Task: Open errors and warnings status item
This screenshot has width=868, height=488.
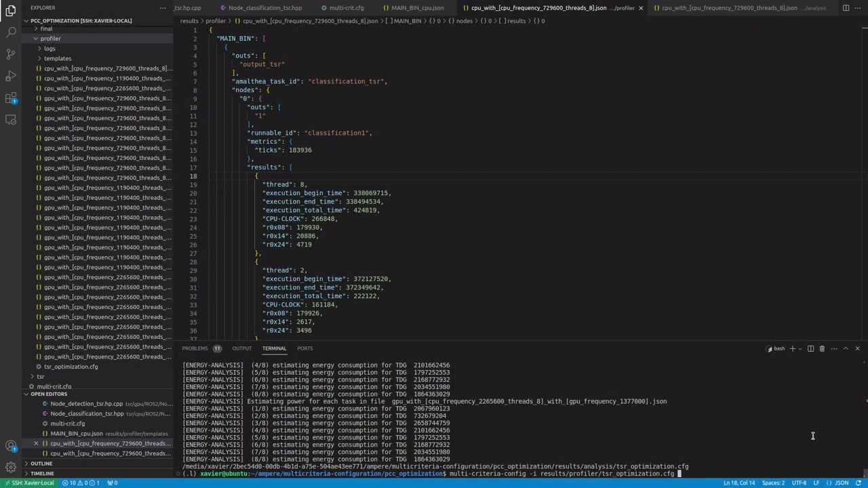Action: coord(81,483)
